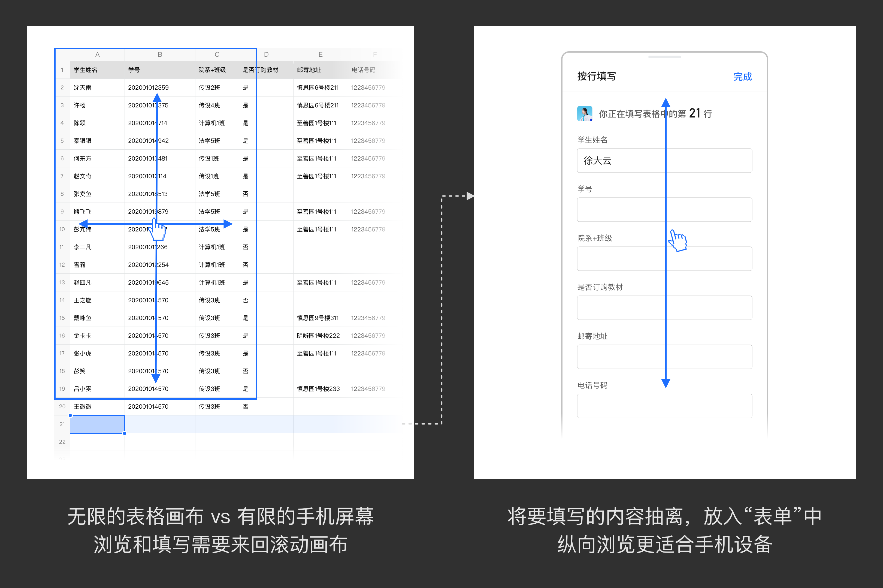883x588 pixels.
Task: Click the 电话号码 header cell
Action: [375, 70]
